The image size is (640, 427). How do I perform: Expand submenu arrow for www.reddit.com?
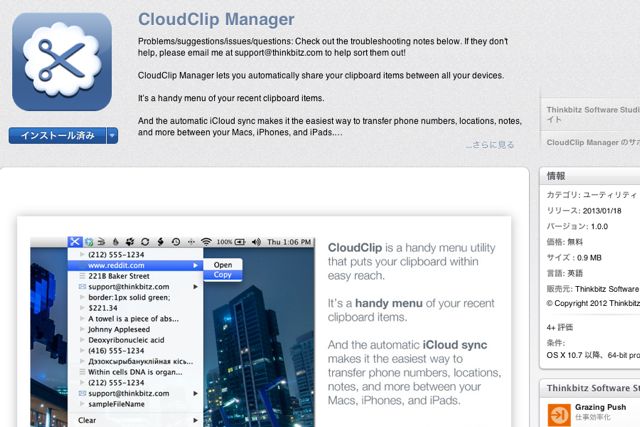pyautogui.click(x=196, y=265)
